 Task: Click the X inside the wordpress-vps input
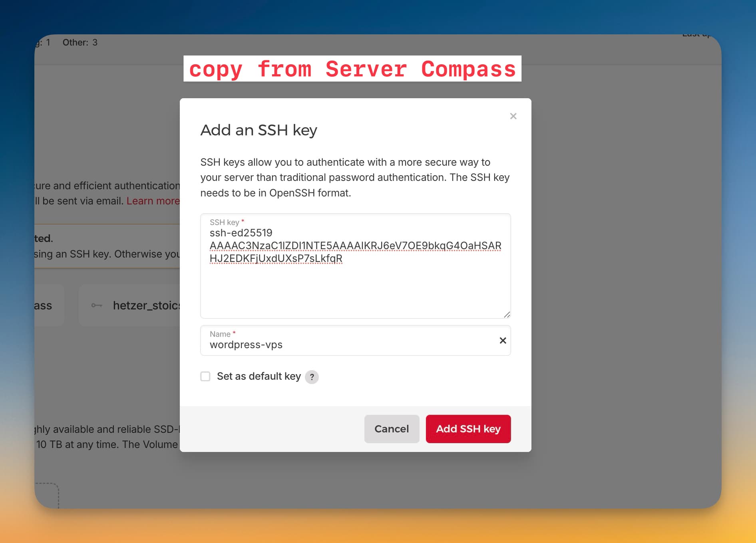pyautogui.click(x=502, y=341)
